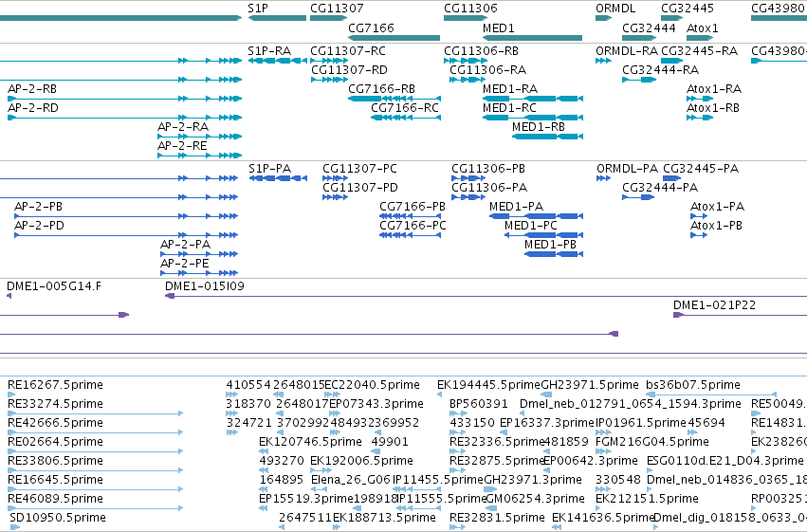Select the CG32445-PA protein label
Viewport: 807px width, 532px height.
pos(701,168)
